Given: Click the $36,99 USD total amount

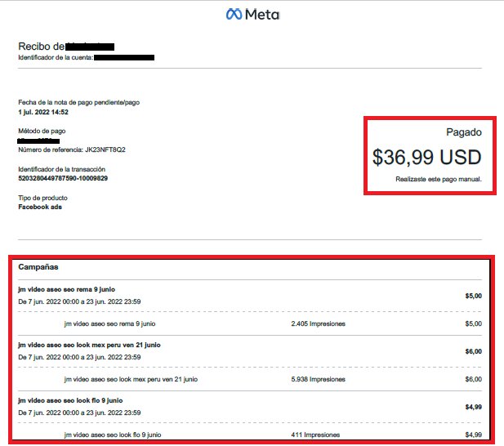Looking at the screenshot, I should click(427, 157).
